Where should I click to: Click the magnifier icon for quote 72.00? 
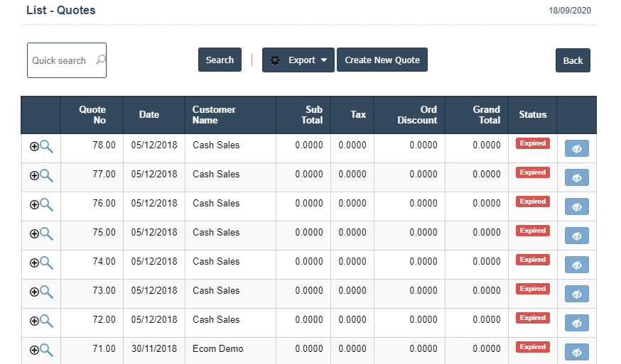point(47,321)
